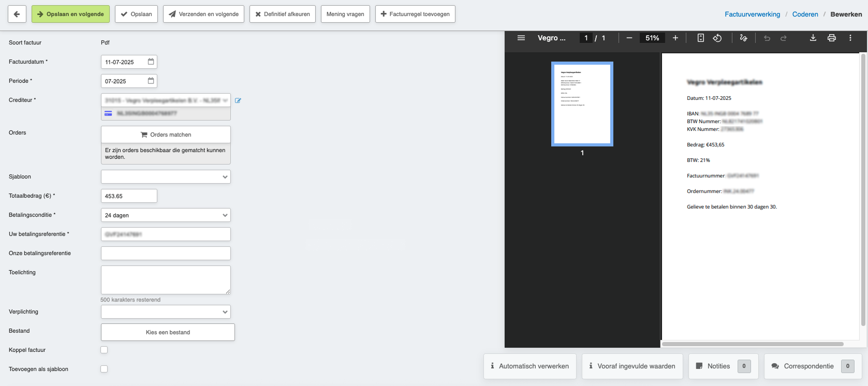
Task: Click the redo icon in PDF toolbar
Action: pos(784,38)
